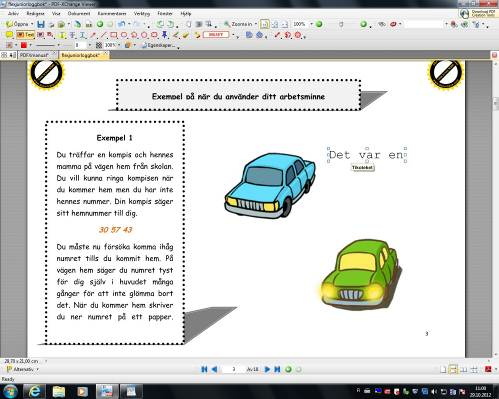
Task: Save the document with the floppy disk icon
Action: [x=41, y=24]
